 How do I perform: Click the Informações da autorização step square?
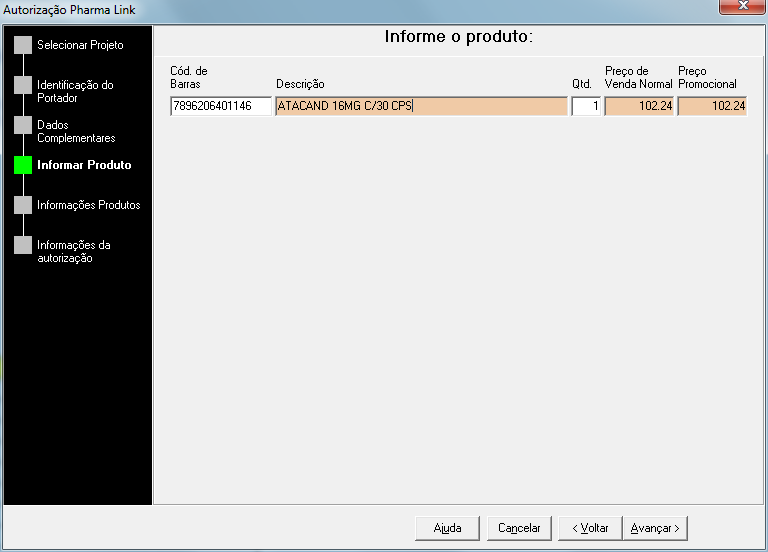tap(23, 245)
